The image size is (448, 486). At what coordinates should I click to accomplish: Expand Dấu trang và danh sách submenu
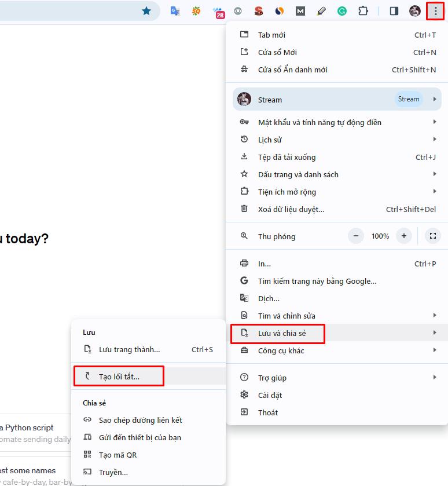pos(337,174)
